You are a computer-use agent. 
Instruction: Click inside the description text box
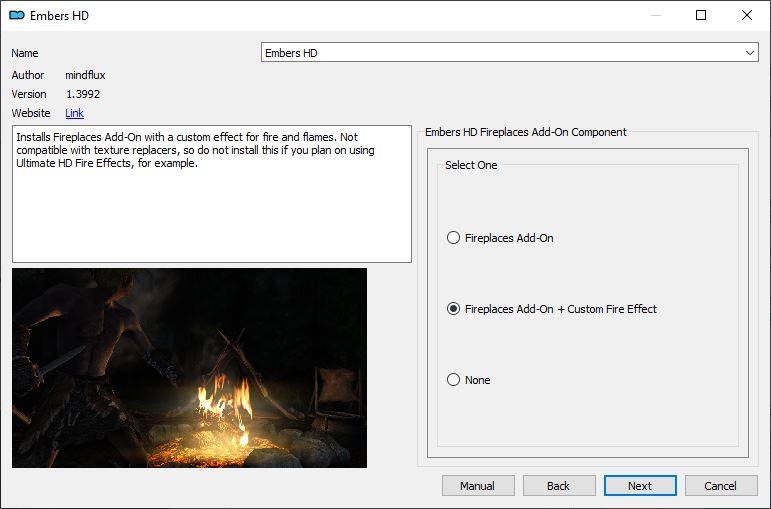[x=212, y=194]
